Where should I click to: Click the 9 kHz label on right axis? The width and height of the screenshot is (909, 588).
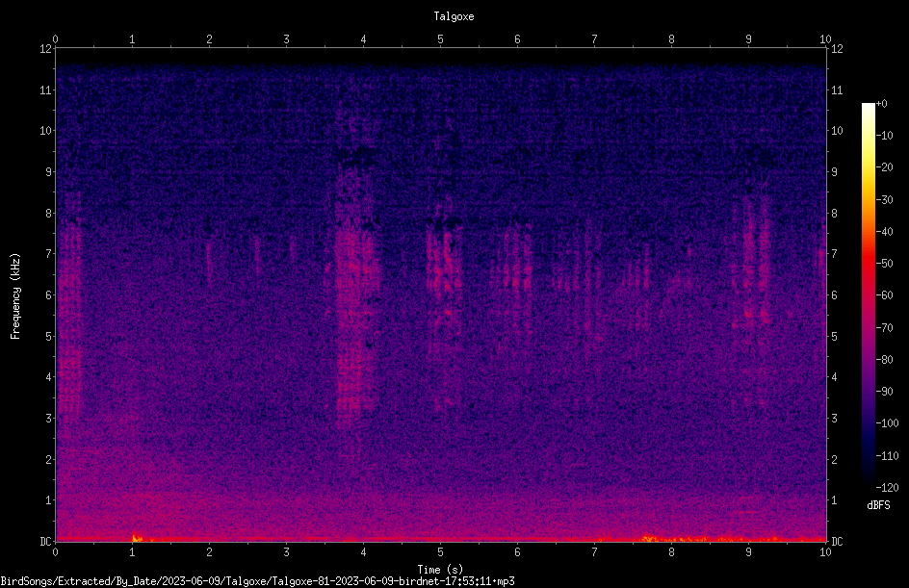click(x=834, y=172)
